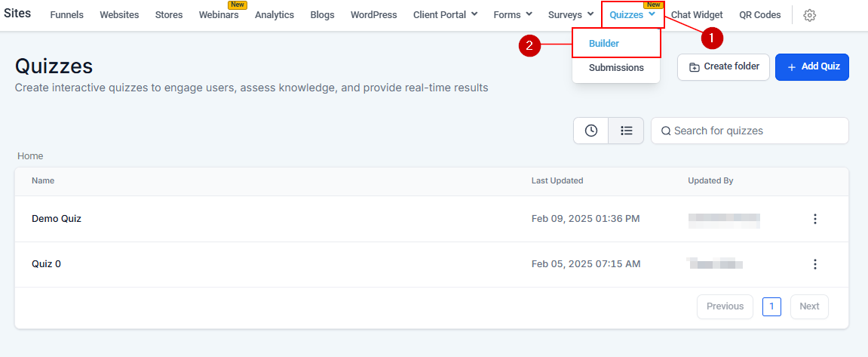
Task: Click the Updated By column header
Action: click(710, 180)
